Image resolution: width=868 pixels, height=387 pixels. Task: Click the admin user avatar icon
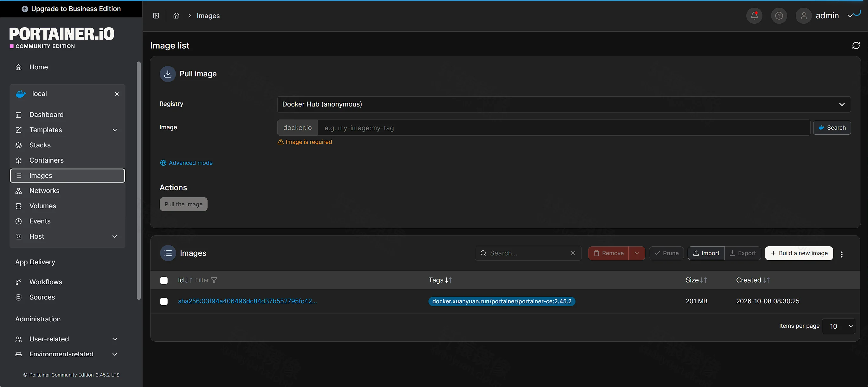click(x=804, y=16)
